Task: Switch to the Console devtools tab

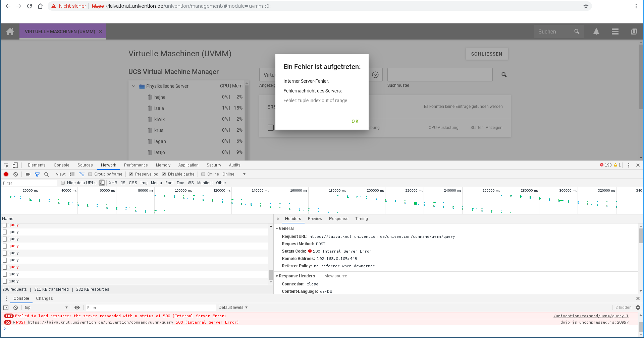Action: pyautogui.click(x=61, y=165)
